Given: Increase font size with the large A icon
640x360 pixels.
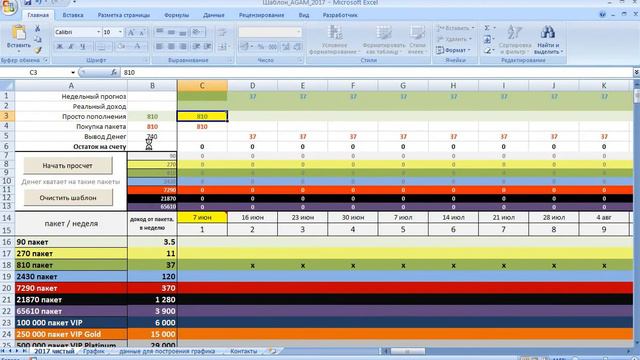Looking at the screenshot, I should click(x=131, y=32).
